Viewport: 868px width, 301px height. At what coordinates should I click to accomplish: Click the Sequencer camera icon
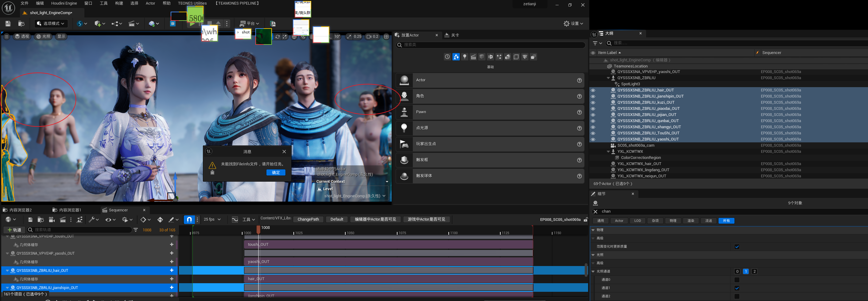(52, 219)
